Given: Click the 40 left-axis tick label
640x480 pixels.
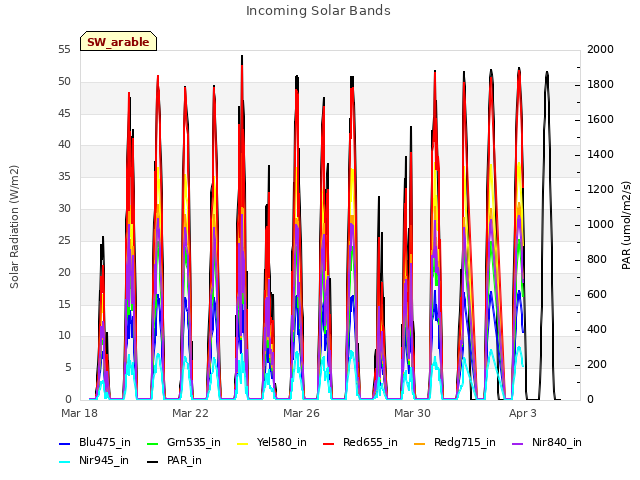Looking at the screenshot, I should point(64,144).
